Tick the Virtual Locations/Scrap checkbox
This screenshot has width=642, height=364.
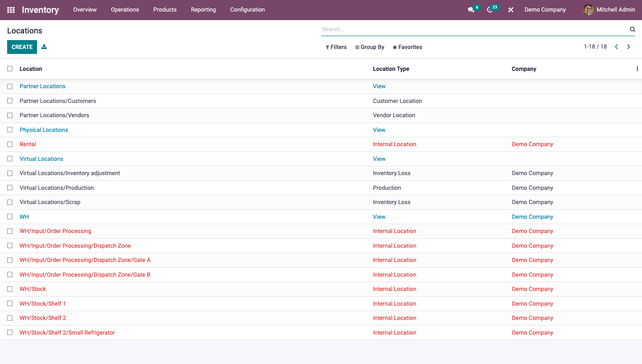(10, 202)
